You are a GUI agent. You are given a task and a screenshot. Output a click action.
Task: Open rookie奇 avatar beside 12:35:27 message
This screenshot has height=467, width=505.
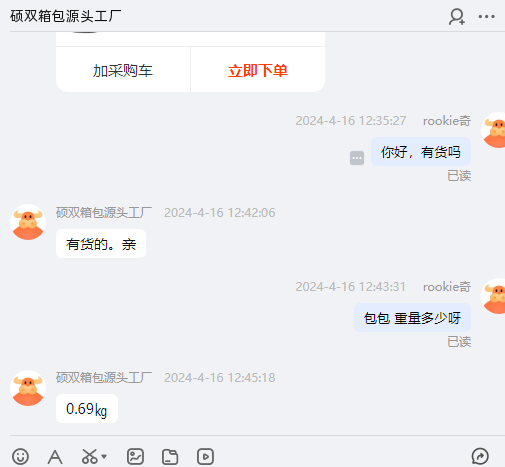pos(494,130)
